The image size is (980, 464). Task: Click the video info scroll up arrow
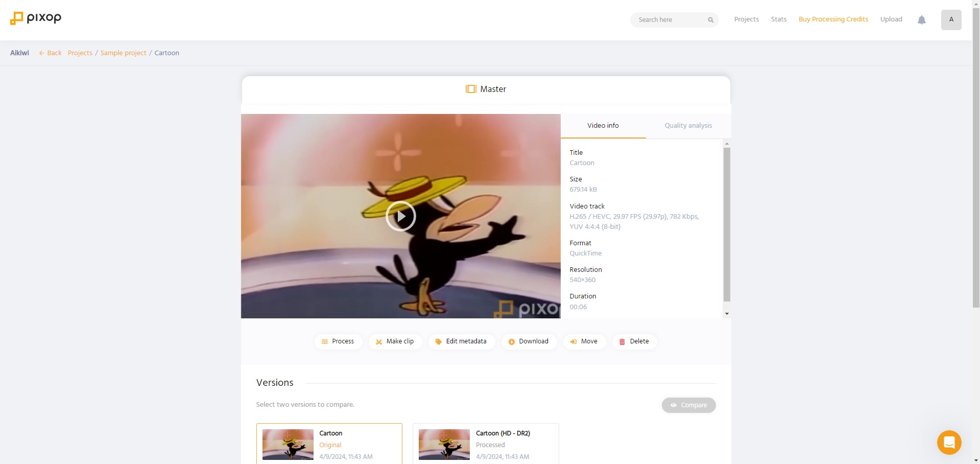(x=727, y=144)
